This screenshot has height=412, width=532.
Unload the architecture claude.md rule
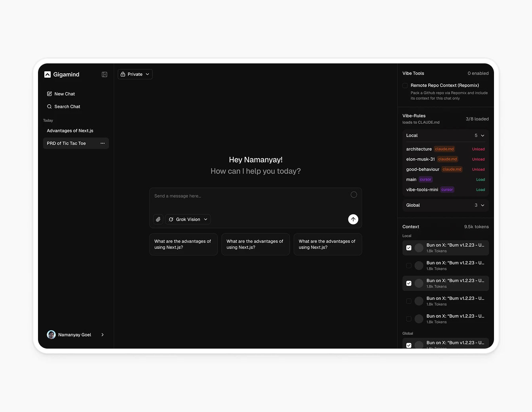pyautogui.click(x=478, y=149)
